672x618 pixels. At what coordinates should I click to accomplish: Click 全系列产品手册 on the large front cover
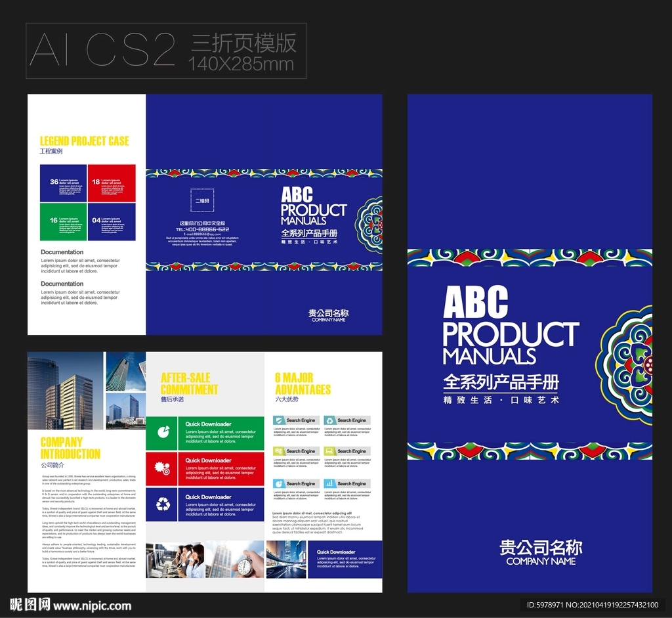tap(501, 382)
